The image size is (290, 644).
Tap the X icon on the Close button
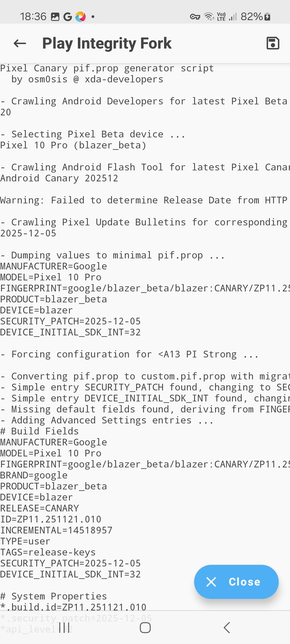pos(211,582)
